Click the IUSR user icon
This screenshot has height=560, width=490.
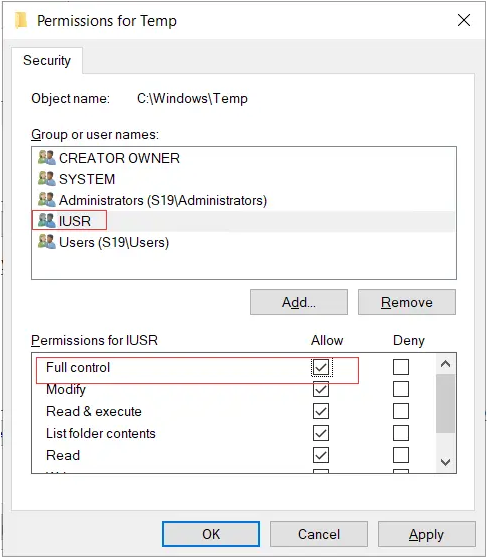(x=46, y=221)
